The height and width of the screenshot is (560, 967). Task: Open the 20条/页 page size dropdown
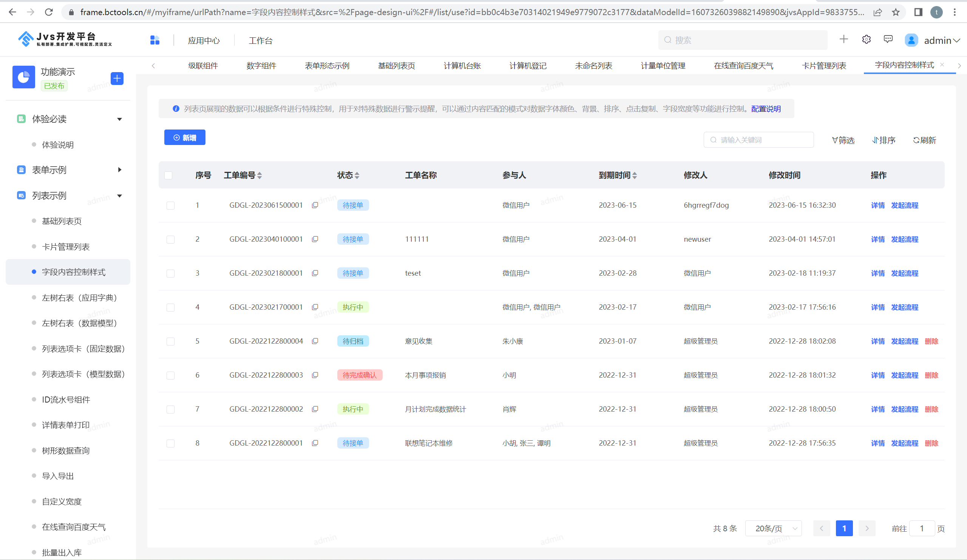click(773, 529)
